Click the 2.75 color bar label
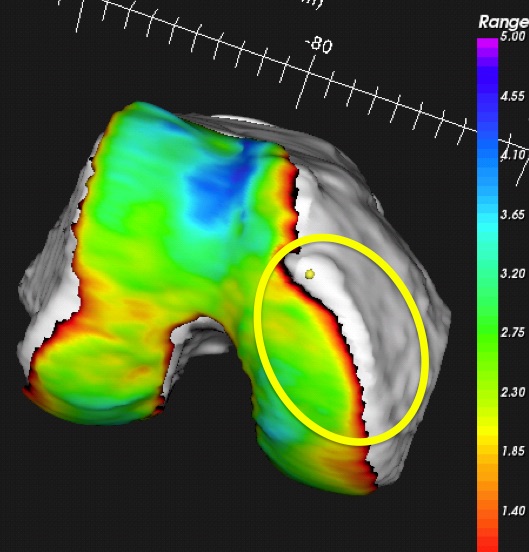This screenshot has width=529, height=552. pos(512,332)
